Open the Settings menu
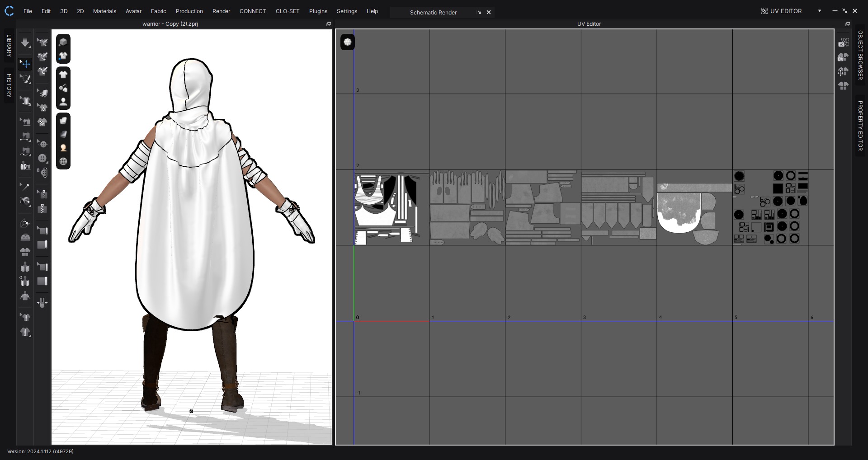The height and width of the screenshot is (460, 868). tap(347, 11)
